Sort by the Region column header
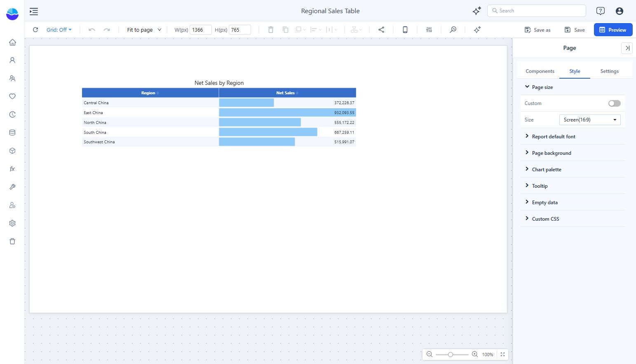Screen dimensions: 636x364 [x=150, y=93]
